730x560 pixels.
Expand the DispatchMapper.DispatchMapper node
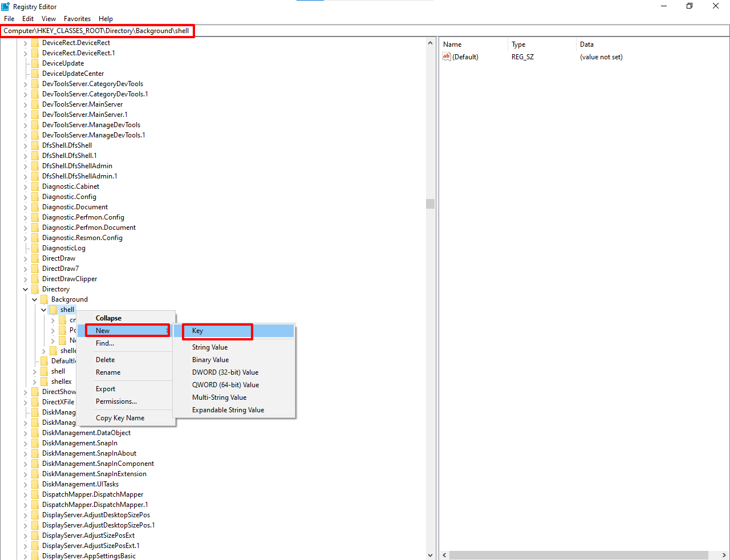tap(25, 494)
